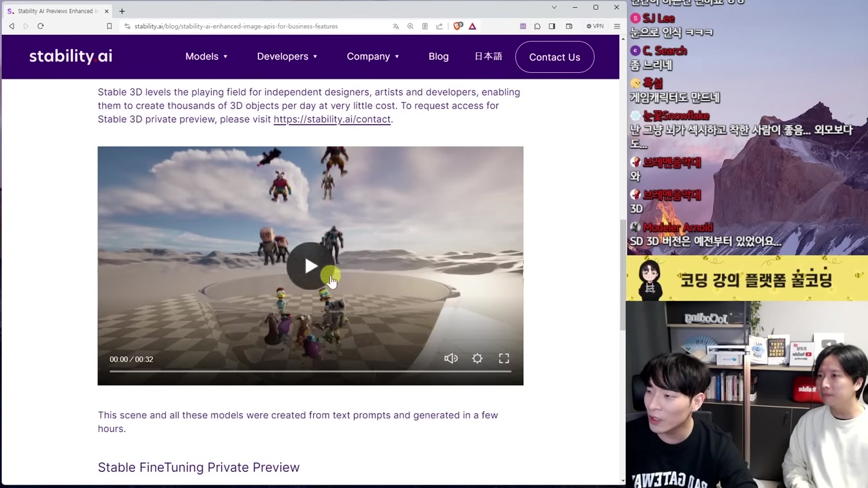Image resolution: width=868 pixels, height=488 pixels.
Task: Select the Stability AI Previews Enhanced tab
Action: (x=57, y=11)
